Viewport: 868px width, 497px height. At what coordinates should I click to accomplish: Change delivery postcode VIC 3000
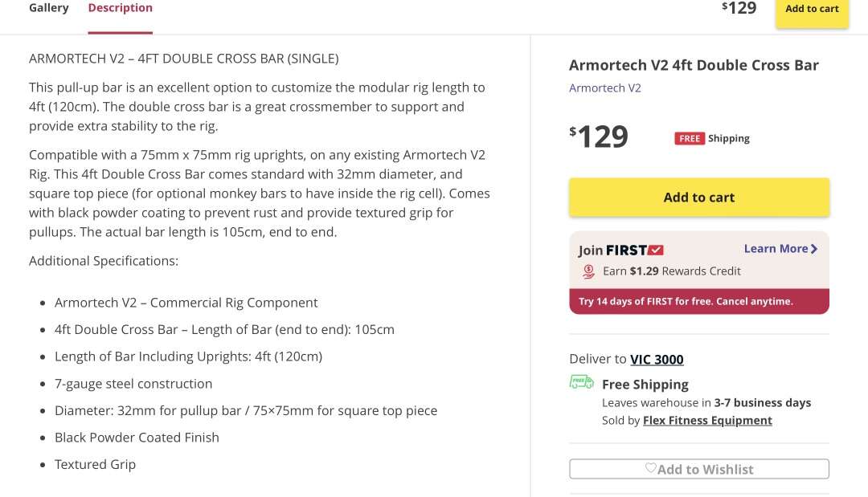(657, 360)
